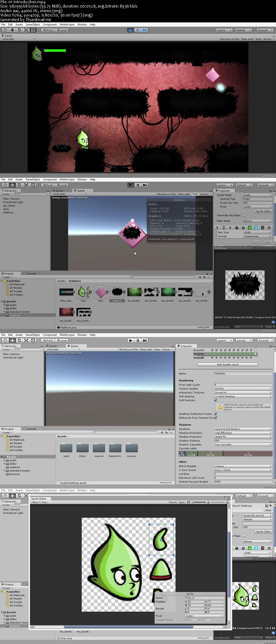Select the 3dm_Logo asset thumbnail
This screenshot has height=644, width=276.
(66, 292)
